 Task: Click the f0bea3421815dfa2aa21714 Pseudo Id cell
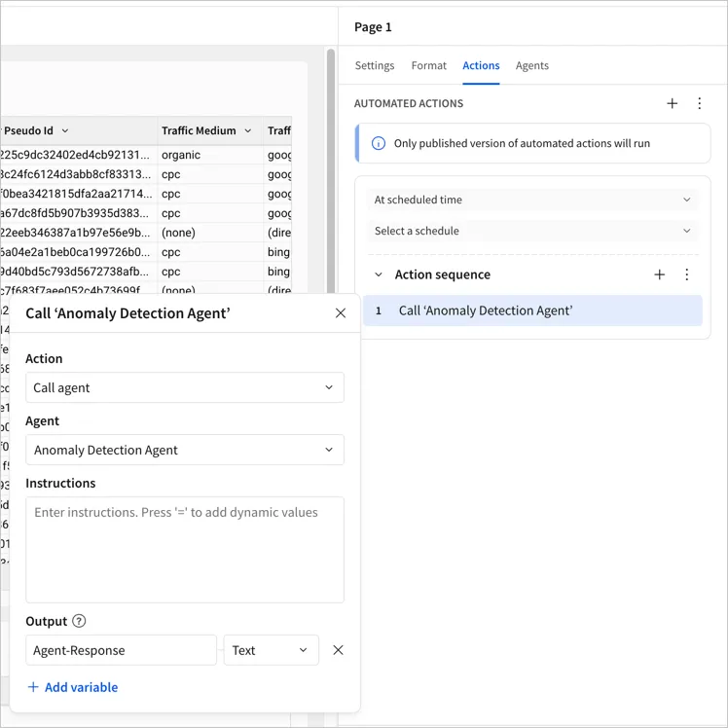click(x=79, y=194)
